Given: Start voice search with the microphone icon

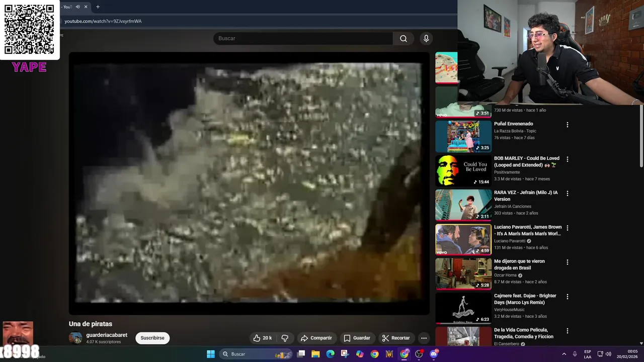Looking at the screenshot, I should coord(426,38).
